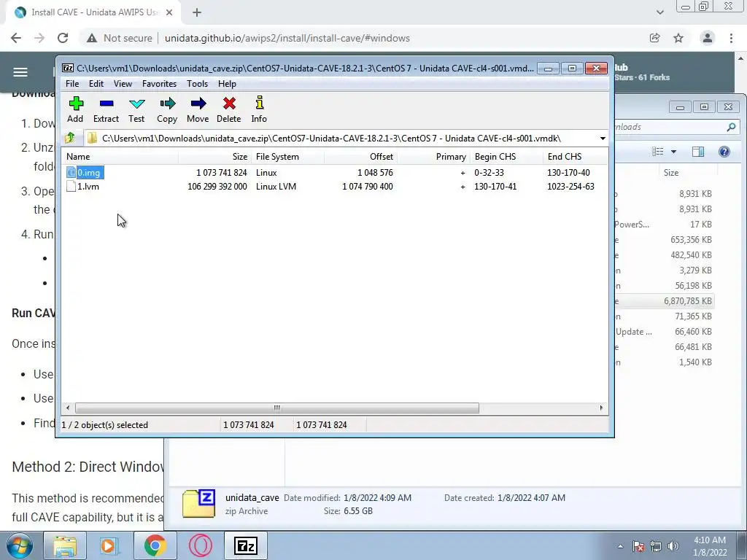Viewport: 747px width, 560px height.
Task: Select the 653,356 KB file row
Action: click(x=665, y=239)
